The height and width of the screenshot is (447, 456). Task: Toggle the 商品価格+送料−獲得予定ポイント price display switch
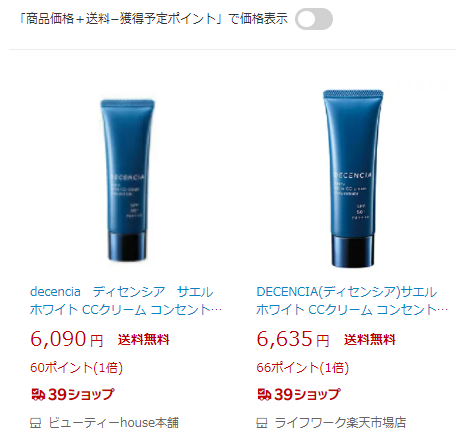coord(314,19)
